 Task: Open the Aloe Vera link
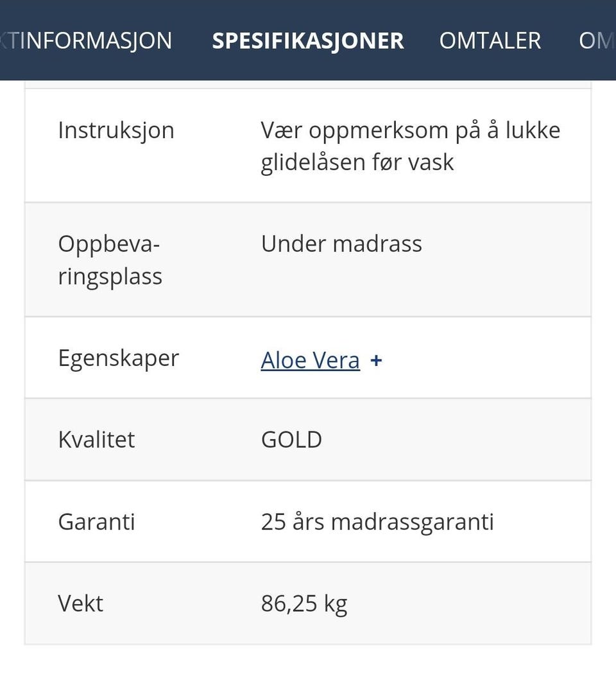(310, 360)
